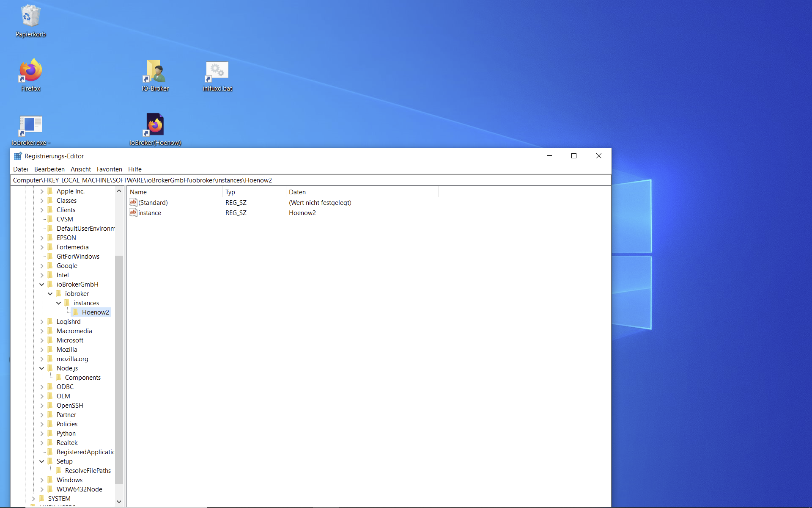
Task: Expand the Apple Inc. key
Action: click(x=42, y=191)
